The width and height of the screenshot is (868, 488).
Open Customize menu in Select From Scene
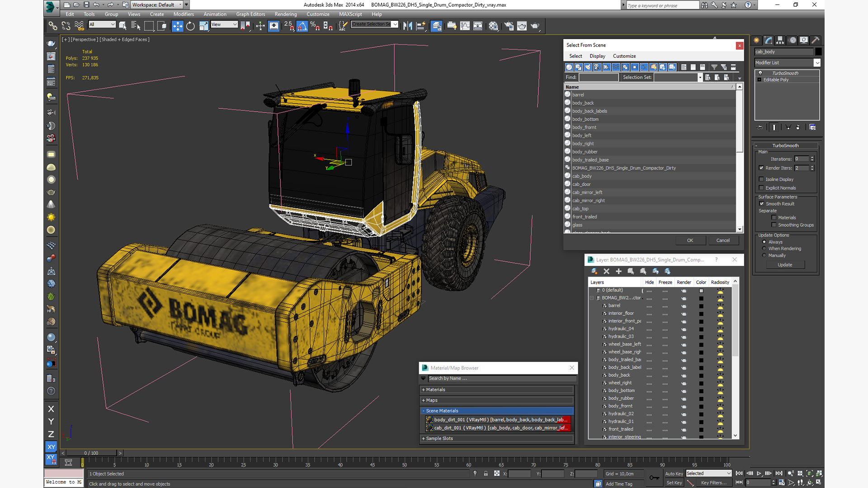coord(624,56)
